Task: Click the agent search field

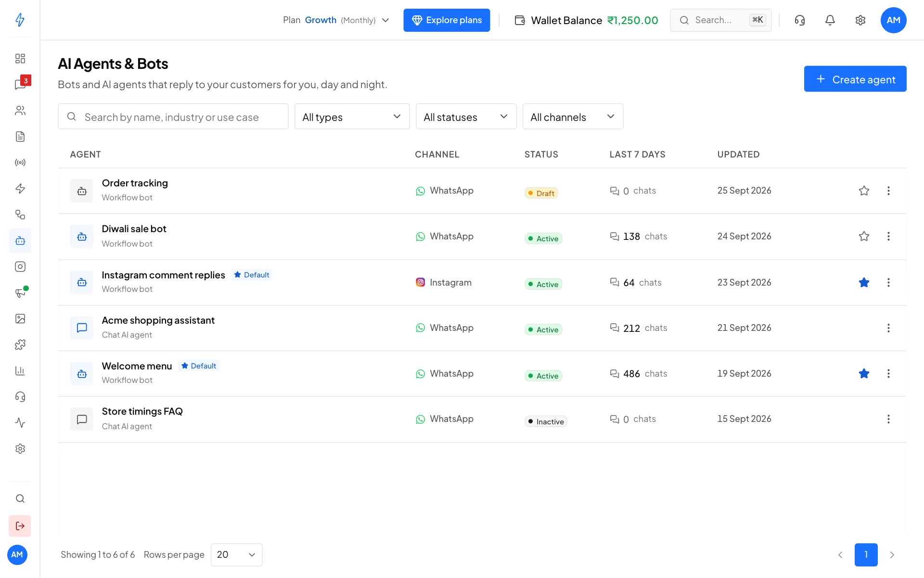Action: click(173, 117)
